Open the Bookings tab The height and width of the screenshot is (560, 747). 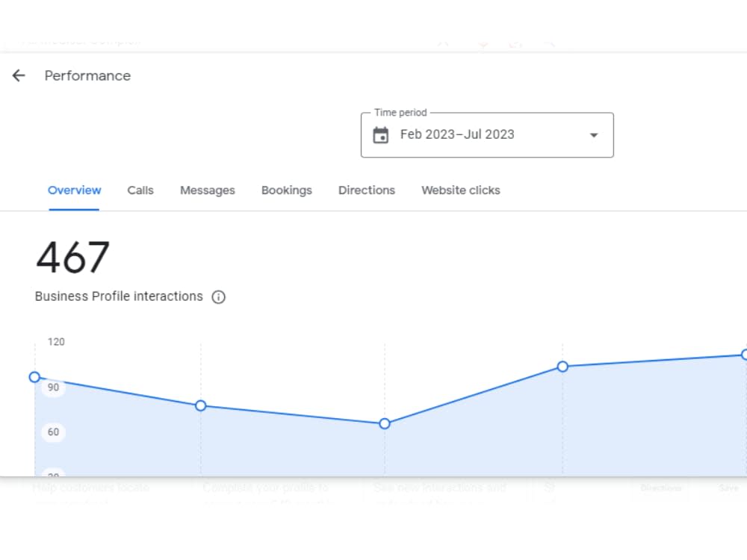click(287, 190)
